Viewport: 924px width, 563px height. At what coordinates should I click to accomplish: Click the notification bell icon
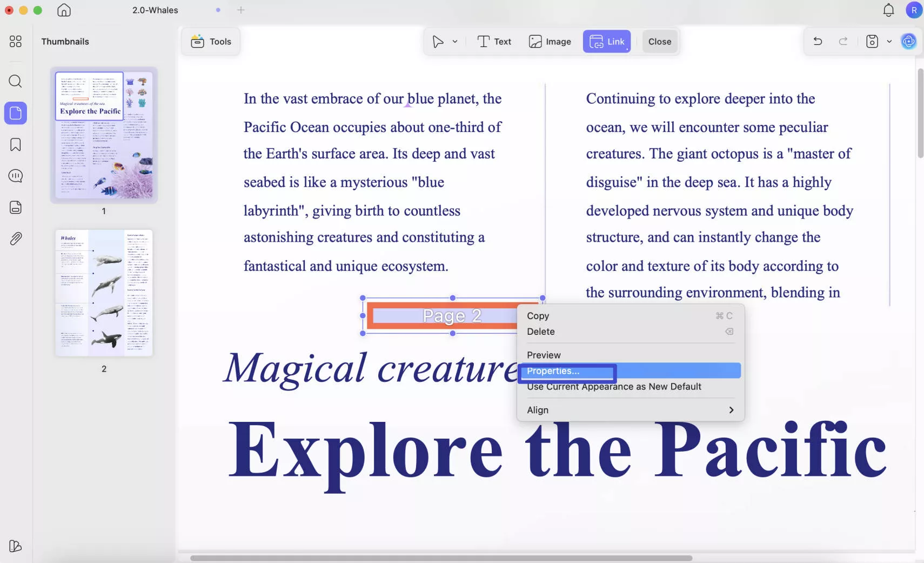(x=888, y=10)
